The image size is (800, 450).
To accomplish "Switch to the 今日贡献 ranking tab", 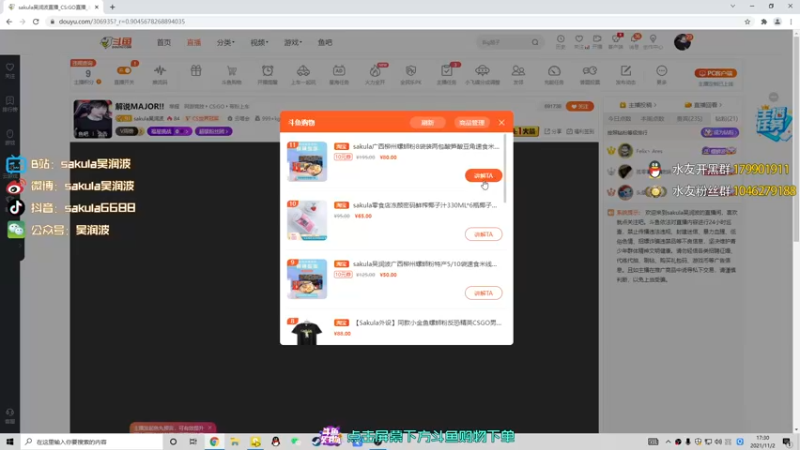I will [619, 118].
